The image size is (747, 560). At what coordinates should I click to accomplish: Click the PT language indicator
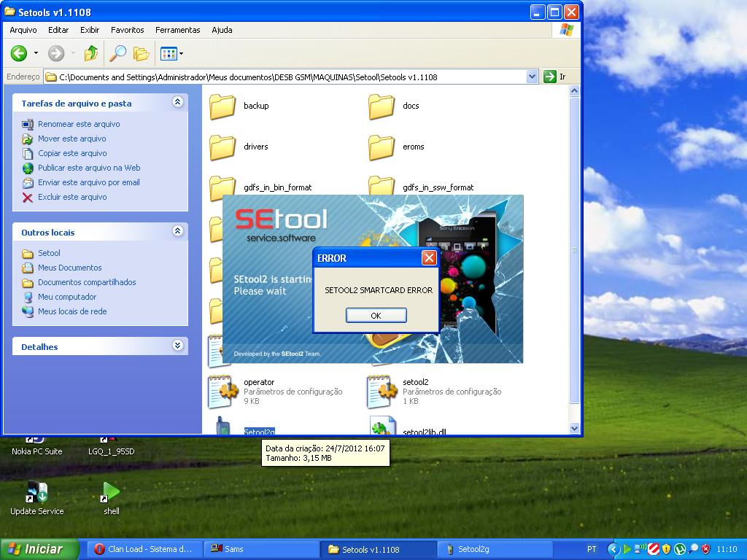point(592,549)
